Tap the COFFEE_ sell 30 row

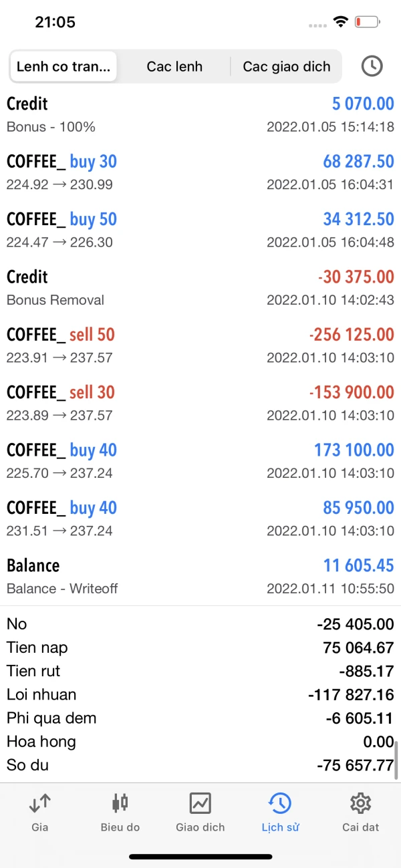pos(200,403)
